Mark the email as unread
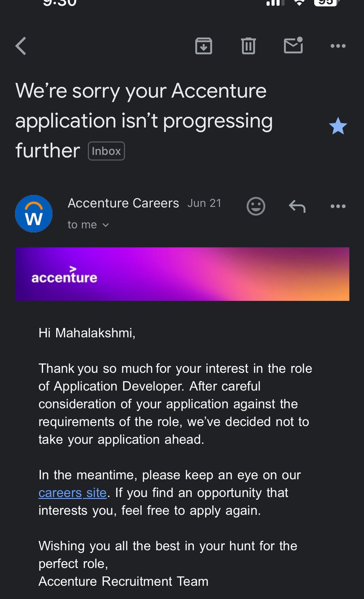Viewport: 364px width, 599px height. (292, 46)
